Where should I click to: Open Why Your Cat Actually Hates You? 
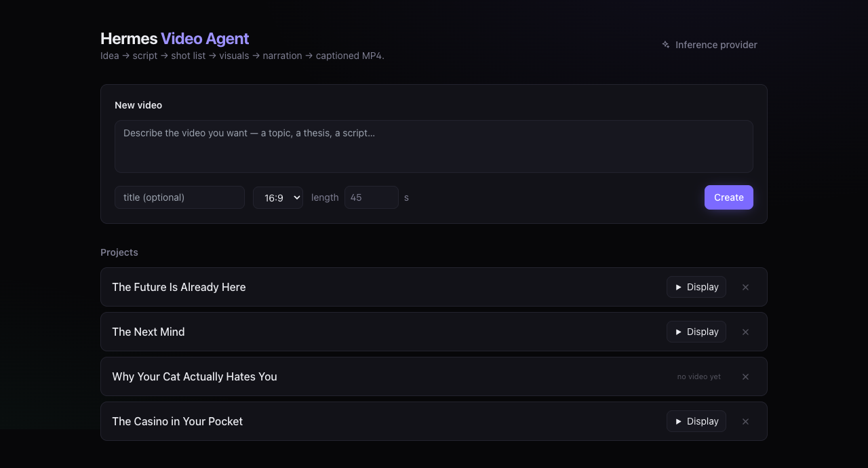coord(195,376)
